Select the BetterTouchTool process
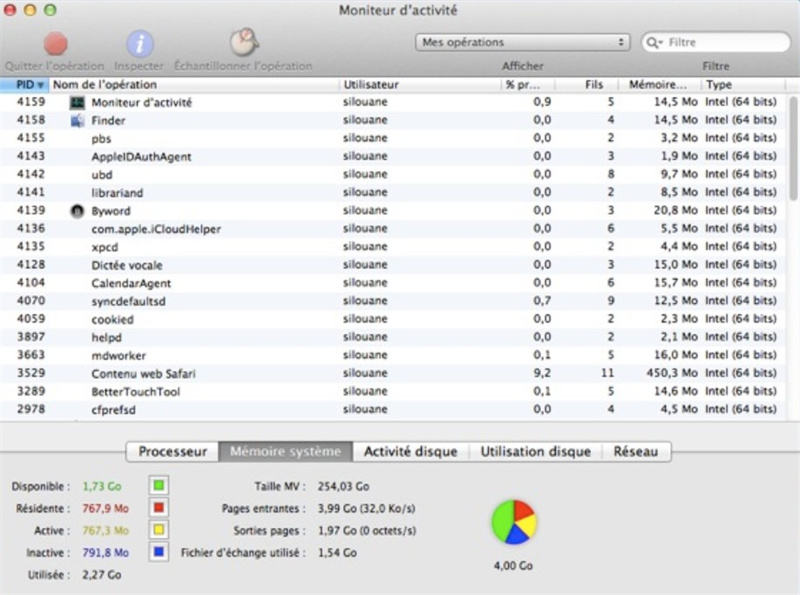This screenshot has width=800, height=595. click(393, 392)
